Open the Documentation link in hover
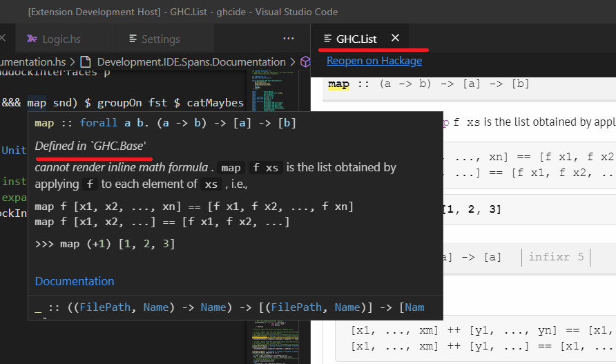 point(75,281)
